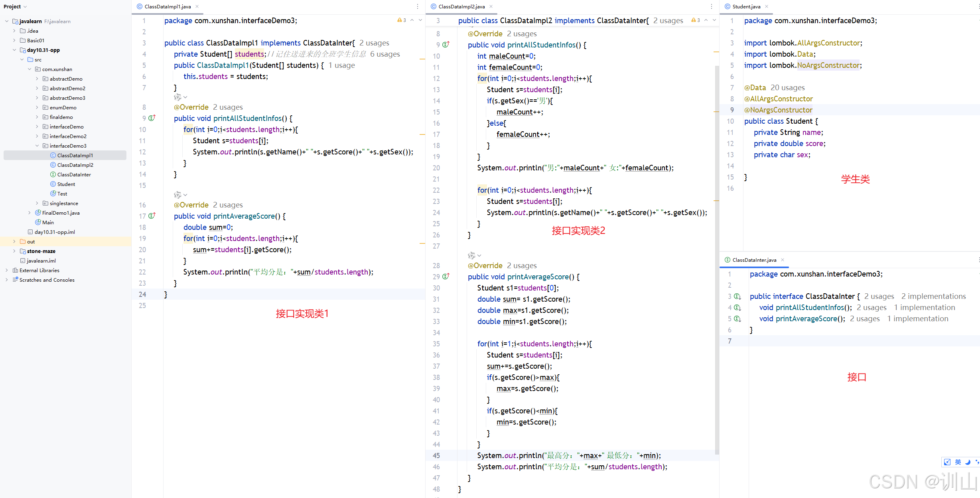
Task: Click the implemented icon beside printAllStudentInfos in ClassDataInter
Action: [x=737, y=307]
